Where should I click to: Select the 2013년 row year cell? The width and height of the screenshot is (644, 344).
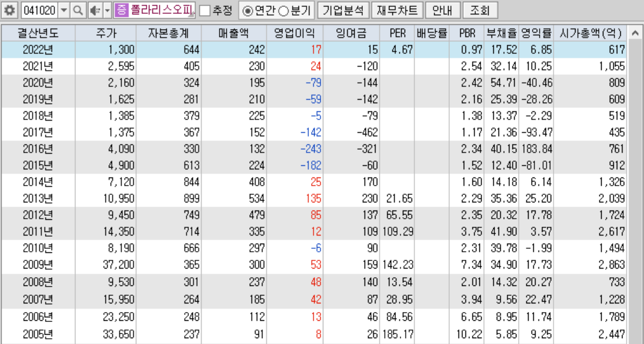pos(38,198)
